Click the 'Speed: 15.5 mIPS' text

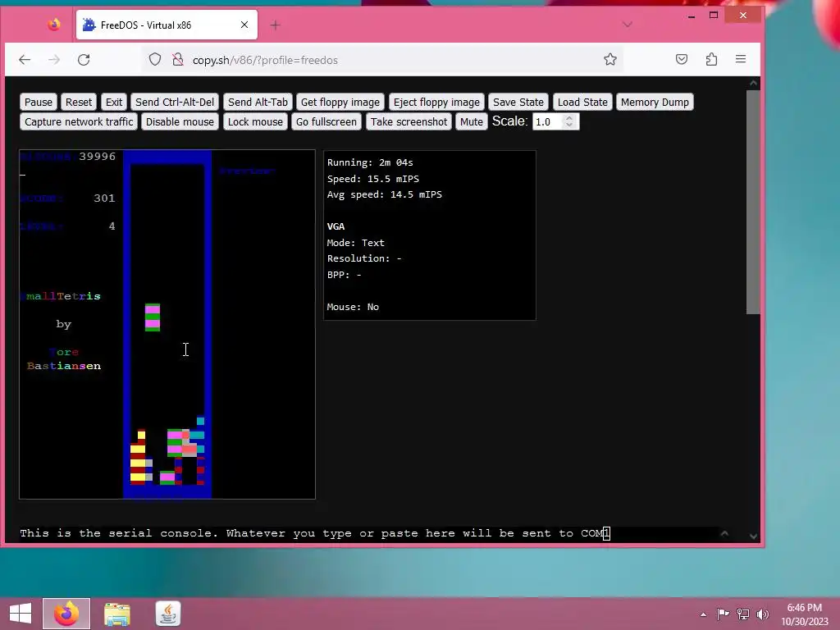(373, 178)
